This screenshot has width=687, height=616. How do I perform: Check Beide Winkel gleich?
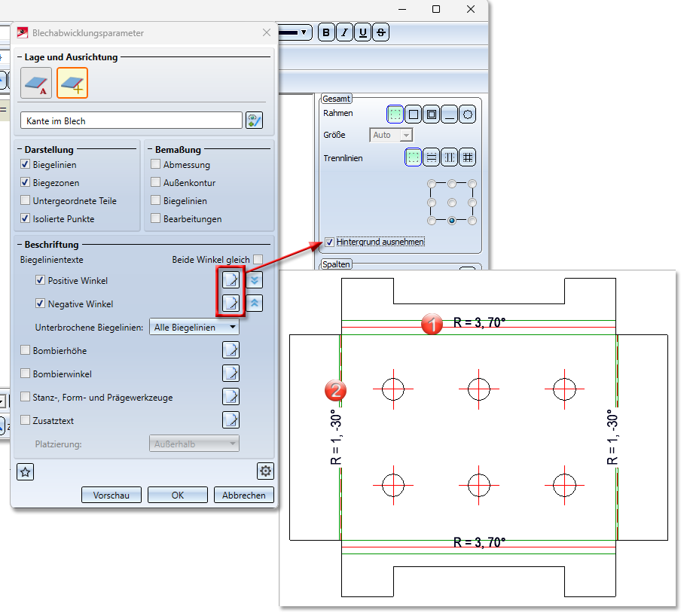coord(258,259)
